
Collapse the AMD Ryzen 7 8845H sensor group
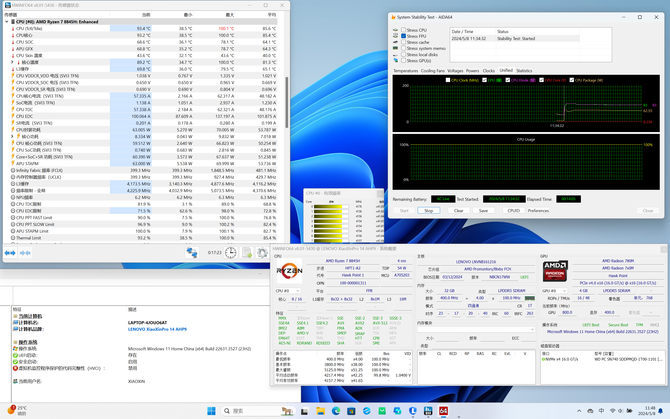[x=7, y=21]
